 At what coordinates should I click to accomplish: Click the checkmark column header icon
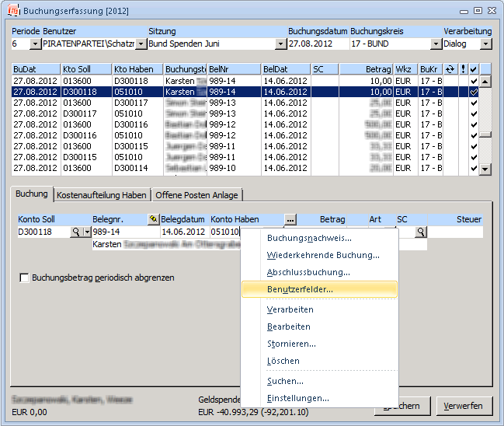(x=474, y=69)
